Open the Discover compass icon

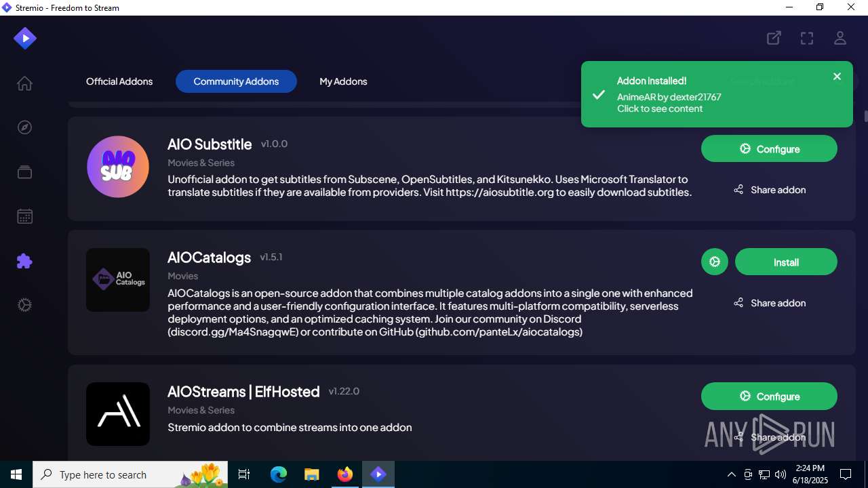24,127
